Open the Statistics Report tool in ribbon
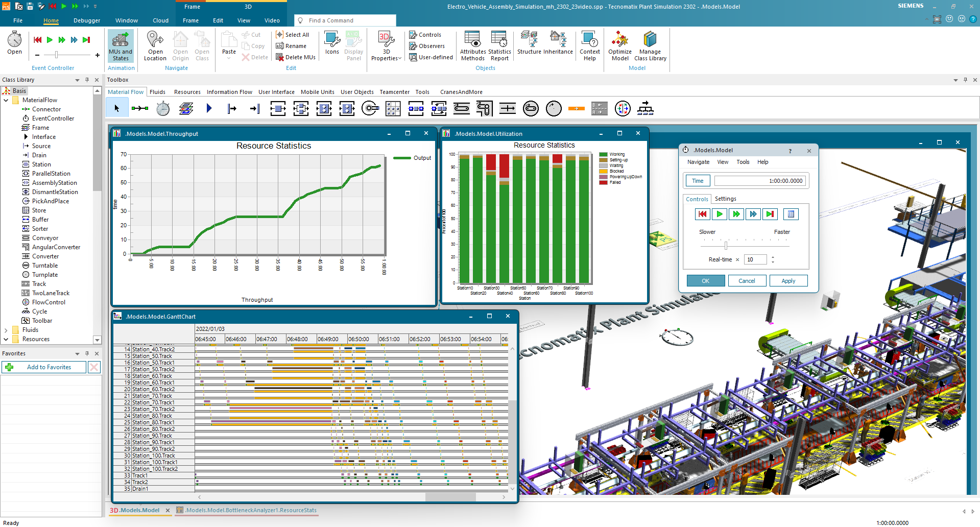The image size is (980, 527). pyautogui.click(x=499, y=45)
